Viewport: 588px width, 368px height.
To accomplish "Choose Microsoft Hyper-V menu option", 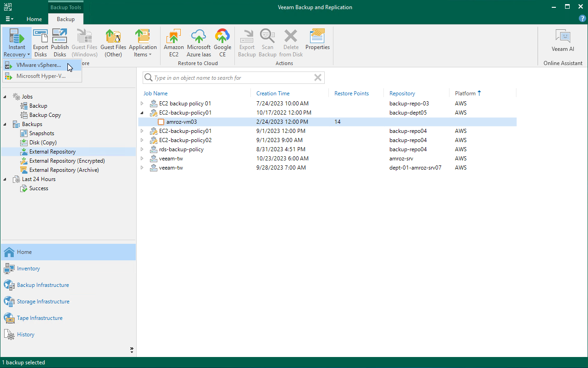I will (41, 76).
